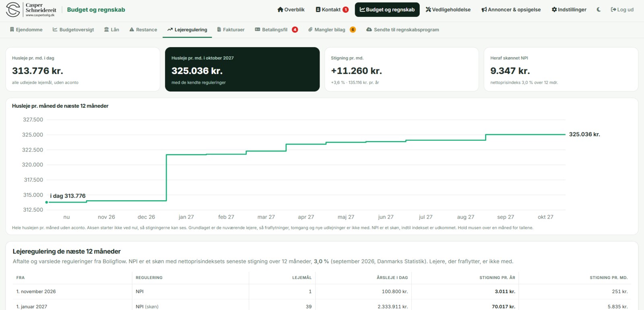
Task: Click the Budget og regnskab top button
Action: click(387, 10)
